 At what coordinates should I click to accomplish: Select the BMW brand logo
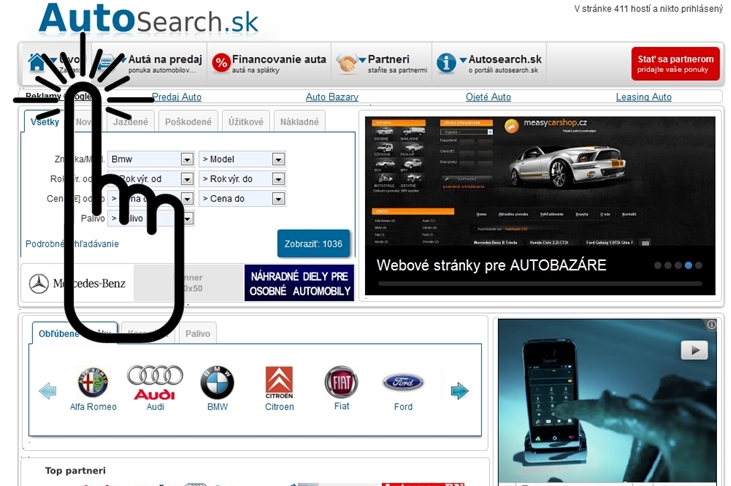click(217, 382)
